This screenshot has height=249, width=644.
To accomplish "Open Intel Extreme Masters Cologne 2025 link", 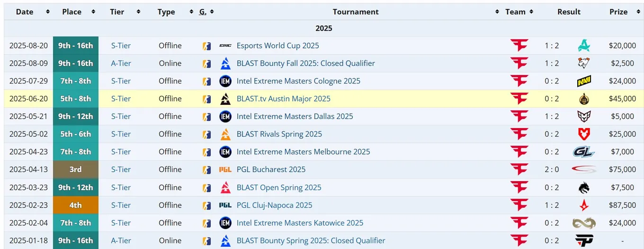I will [298, 81].
